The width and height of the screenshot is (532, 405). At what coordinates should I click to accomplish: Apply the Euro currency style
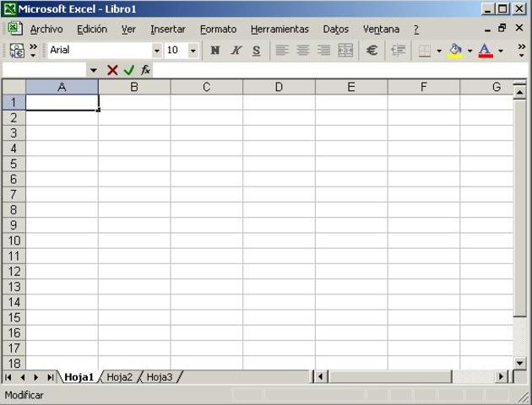point(372,51)
